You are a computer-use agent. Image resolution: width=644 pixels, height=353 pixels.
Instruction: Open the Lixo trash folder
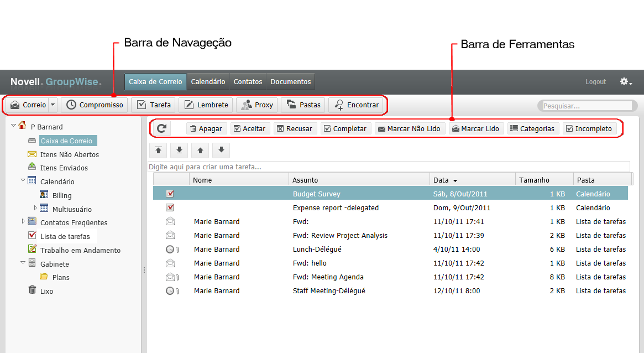46,291
